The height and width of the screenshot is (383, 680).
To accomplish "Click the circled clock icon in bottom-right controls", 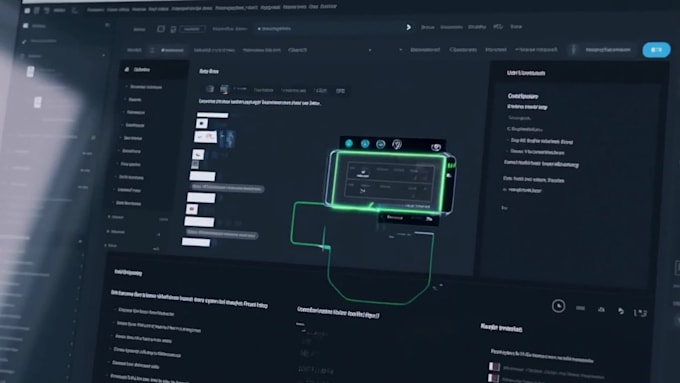I will pos(559,306).
